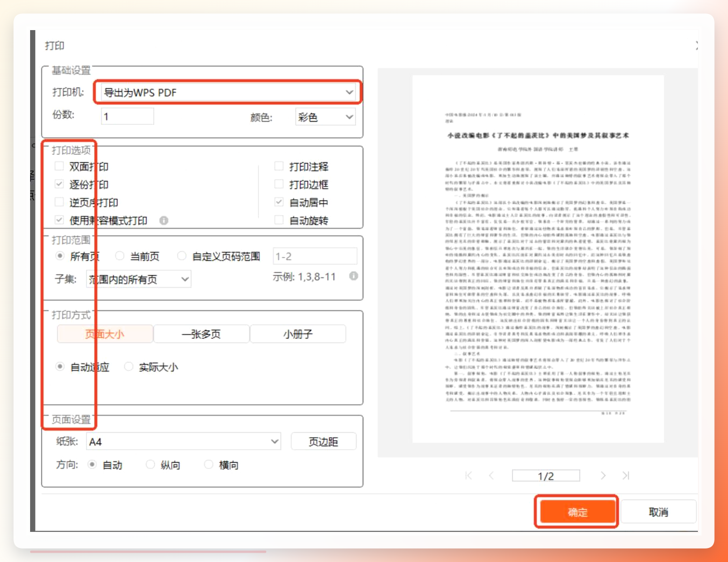Select the 页面大小 print mode tab
Image resolution: width=728 pixels, height=562 pixels.
(x=105, y=334)
